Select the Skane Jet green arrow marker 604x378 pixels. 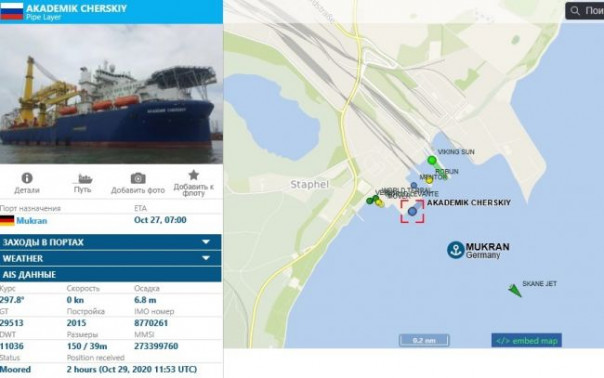click(x=515, y=290)
